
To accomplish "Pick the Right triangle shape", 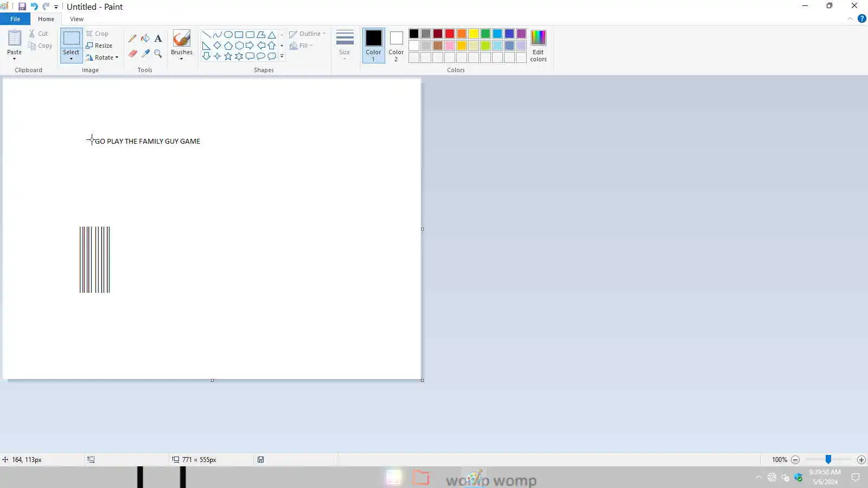I will (x=206, y=46).
